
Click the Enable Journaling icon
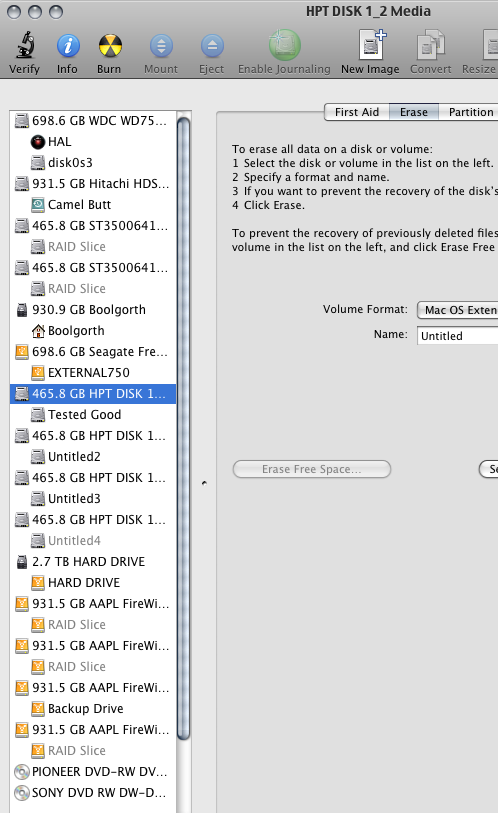pyautogui.click(x=284, y=45)
